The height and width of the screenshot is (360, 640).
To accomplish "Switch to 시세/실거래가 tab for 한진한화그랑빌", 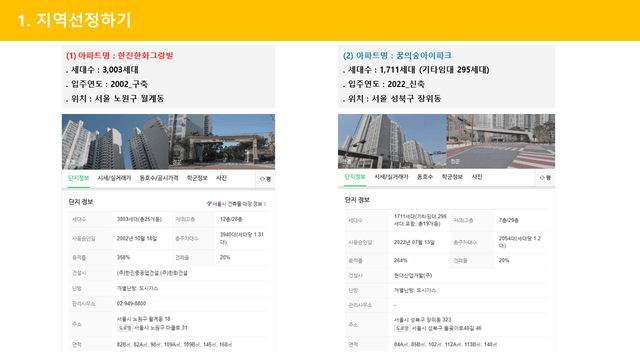I will pyautogui.click(x=114, y=178).
